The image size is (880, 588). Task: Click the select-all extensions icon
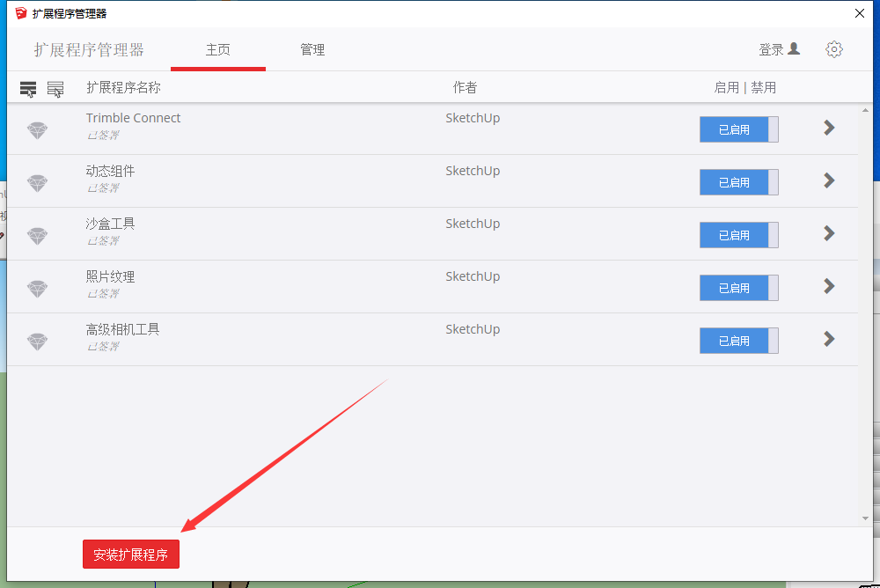point(28,88)
